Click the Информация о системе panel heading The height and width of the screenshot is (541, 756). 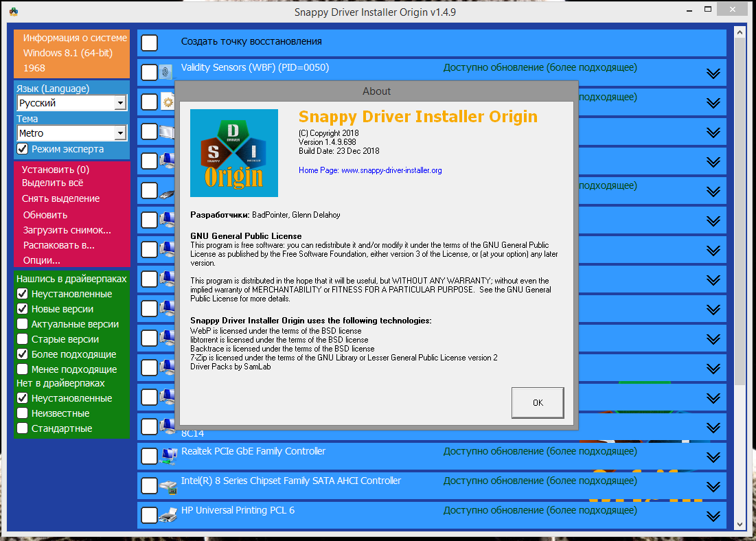click(x=76, y=38)
